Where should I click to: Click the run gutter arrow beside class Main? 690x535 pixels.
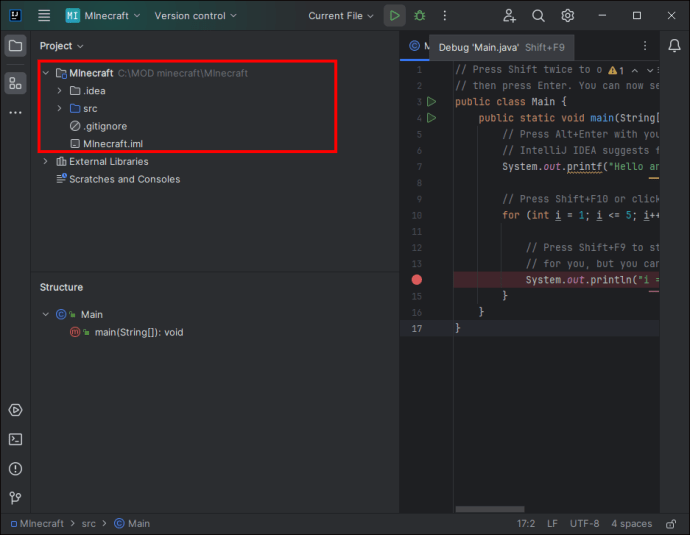[432, 102]
